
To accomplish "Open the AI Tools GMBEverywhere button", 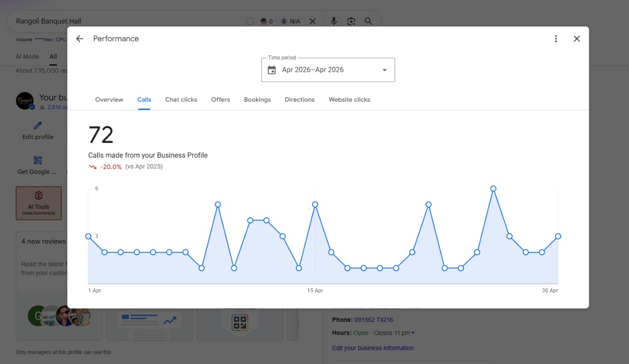I will coord(39,203).
